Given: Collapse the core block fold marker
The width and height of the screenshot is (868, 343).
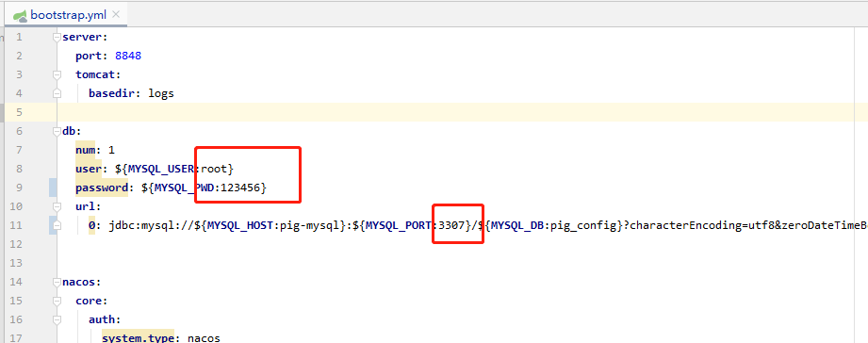Looking at the screenshot, I should coord(57,301).
